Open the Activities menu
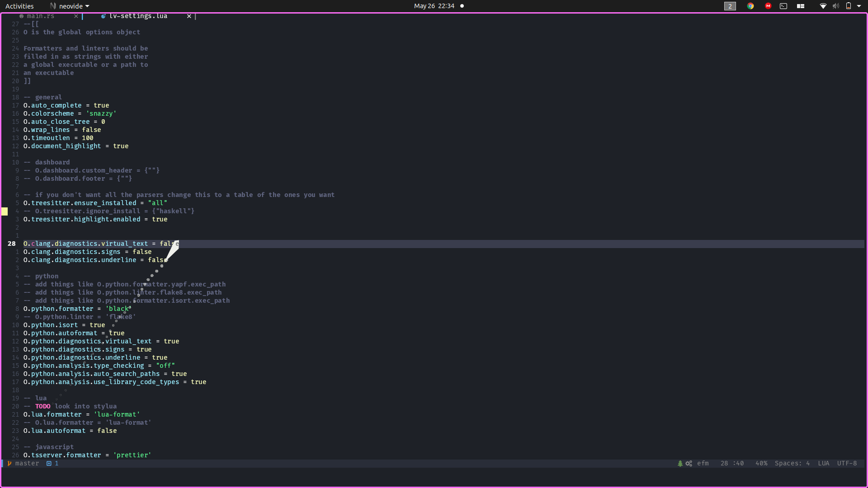Viewport: 868px width, 488px height. point(19,6)
